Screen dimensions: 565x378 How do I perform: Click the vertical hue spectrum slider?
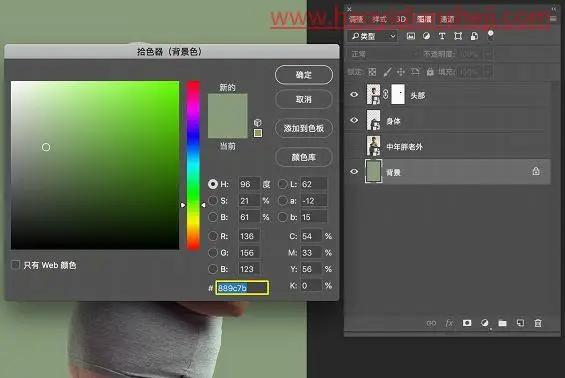pyautogui.click(x=193, y=165)
